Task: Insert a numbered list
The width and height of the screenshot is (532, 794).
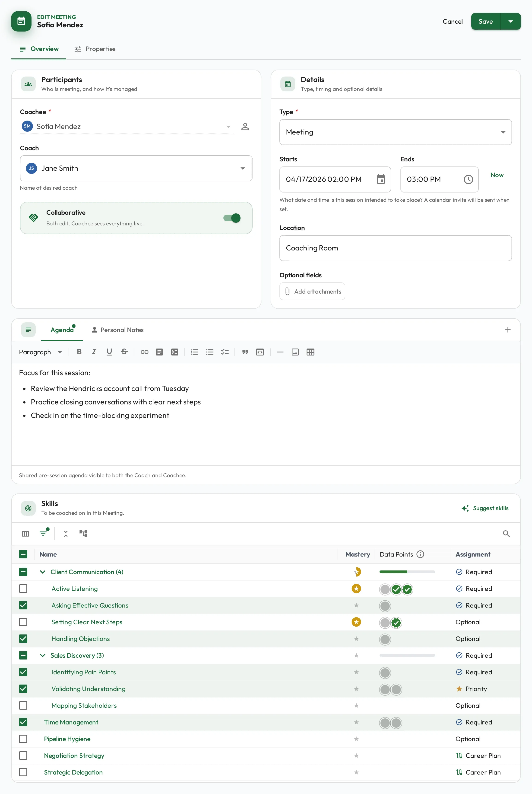Action: tap(194, 352)
